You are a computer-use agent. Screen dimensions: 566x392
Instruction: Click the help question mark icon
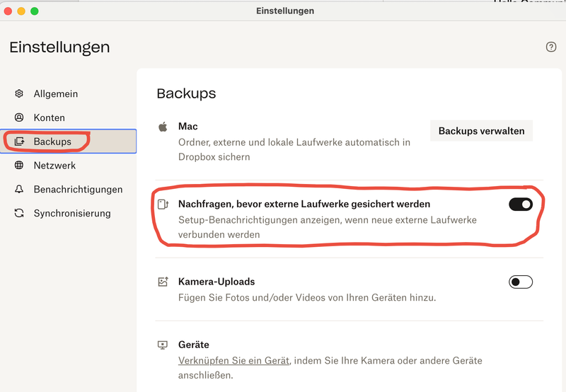[551, 47]
